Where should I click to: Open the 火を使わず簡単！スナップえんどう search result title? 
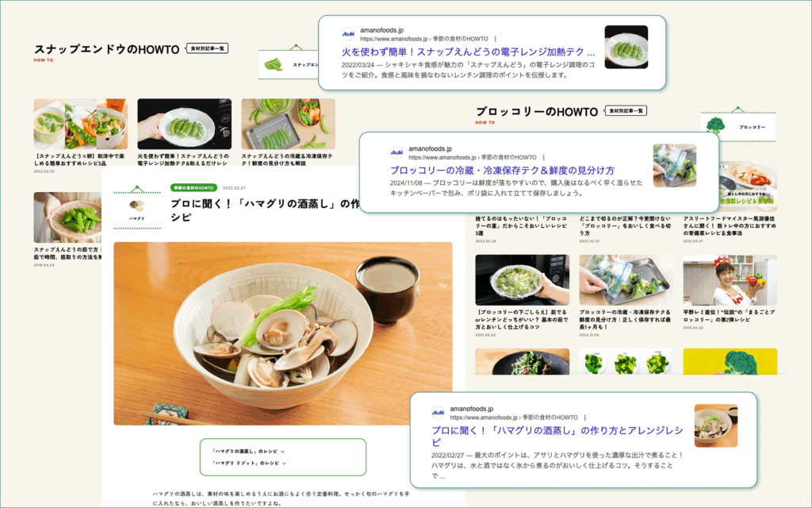click(468, 52)
